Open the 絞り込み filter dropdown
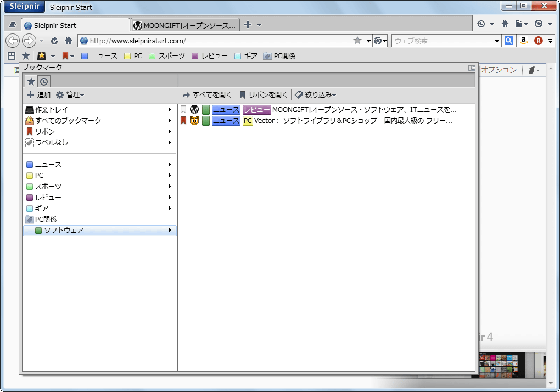The width and height of the screenshot is (560, 392). click(x=315, y=94)
